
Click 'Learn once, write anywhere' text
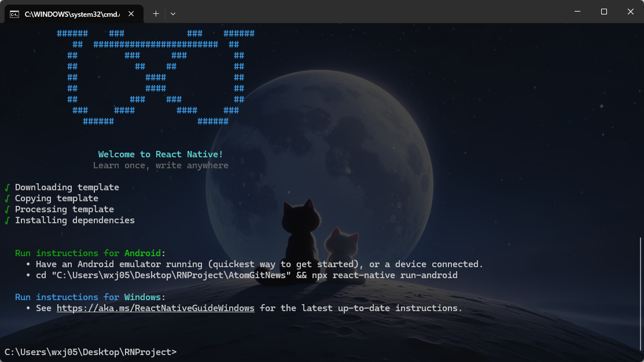(x=161, y=165)
